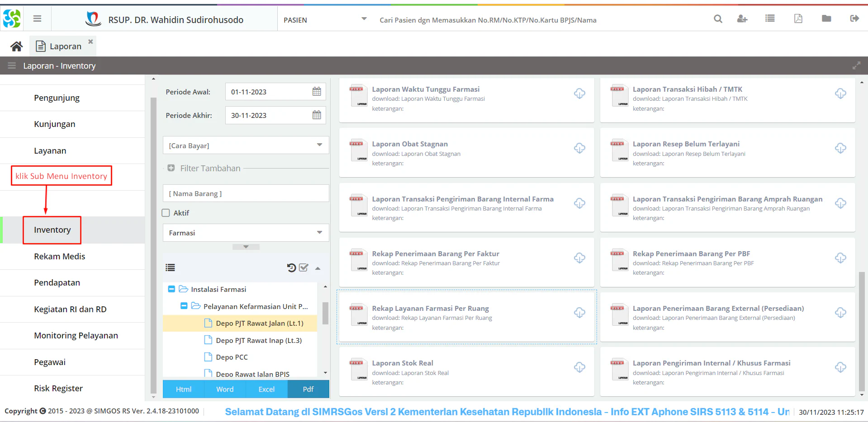The image size is (868, 422).
Task: Download Laporan Resep Belum Terlayani
Action: click(840, 148)
